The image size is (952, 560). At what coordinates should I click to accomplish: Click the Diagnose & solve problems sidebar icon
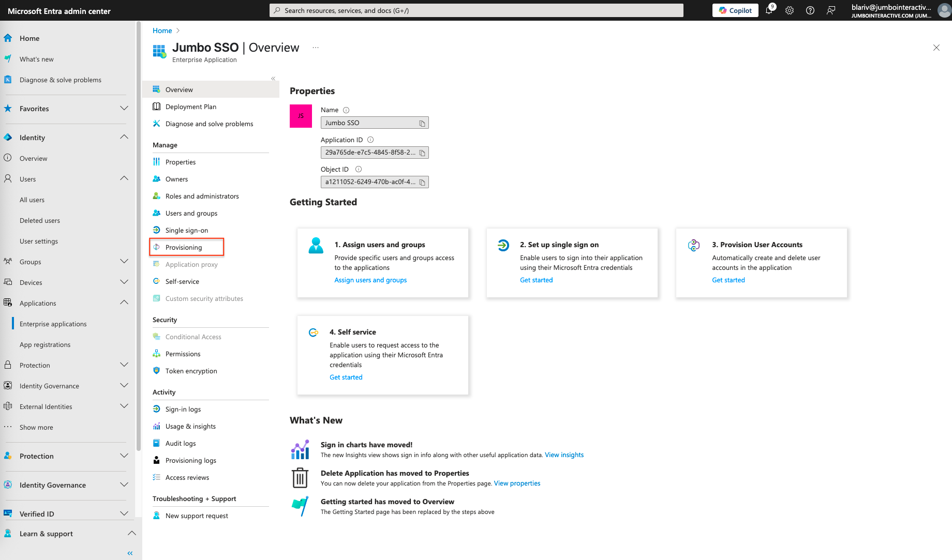[x=8, y=80]
